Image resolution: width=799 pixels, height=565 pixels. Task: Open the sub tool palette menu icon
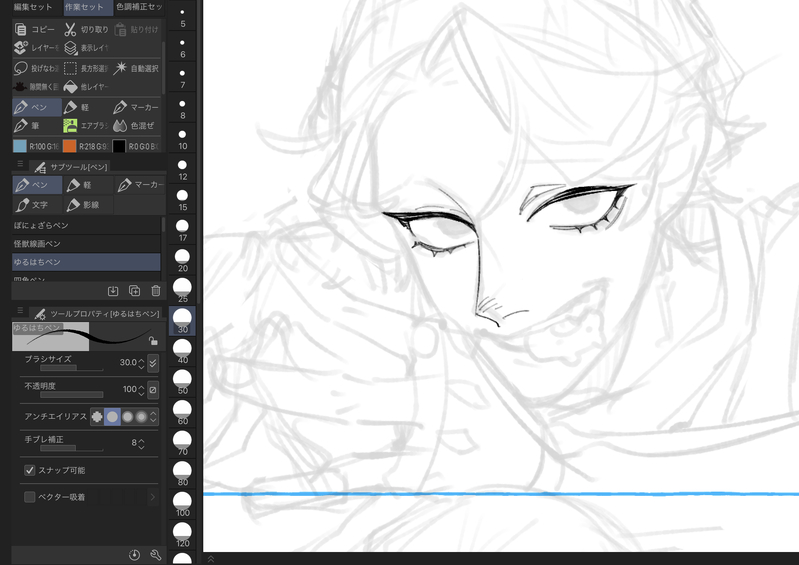point(20,164)
